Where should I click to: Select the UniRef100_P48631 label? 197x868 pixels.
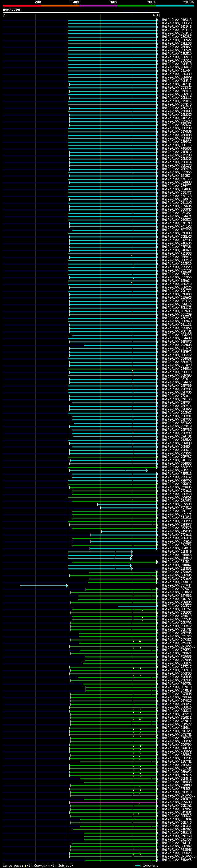(177, 149)
